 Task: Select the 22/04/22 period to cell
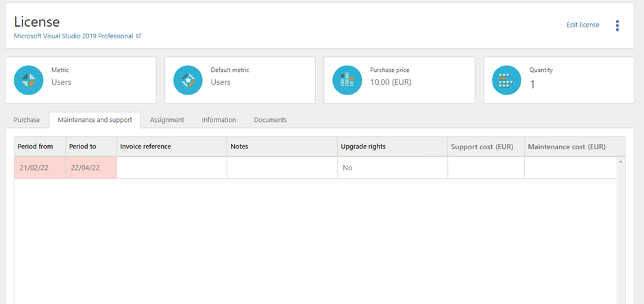coord(91,167)
